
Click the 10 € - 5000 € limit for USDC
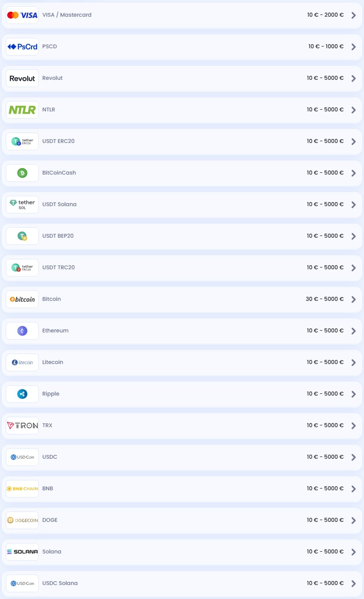325,457
